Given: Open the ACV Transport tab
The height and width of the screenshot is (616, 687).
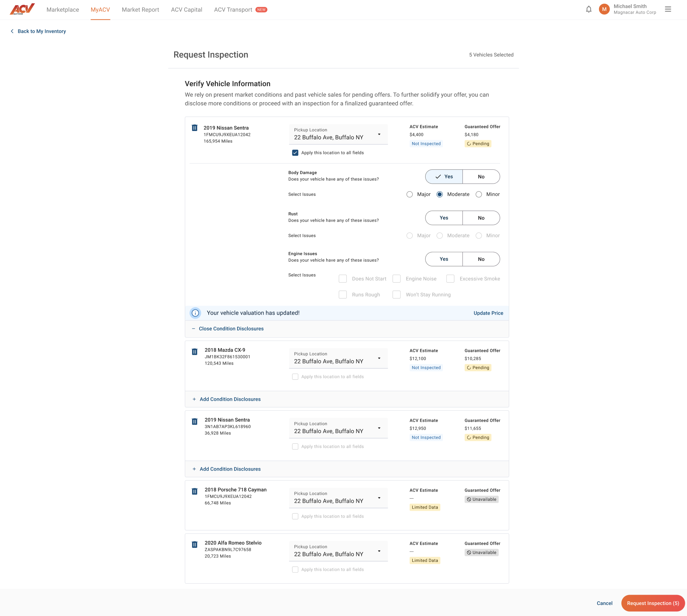Looking at the screenshot, I should [233, 10].
